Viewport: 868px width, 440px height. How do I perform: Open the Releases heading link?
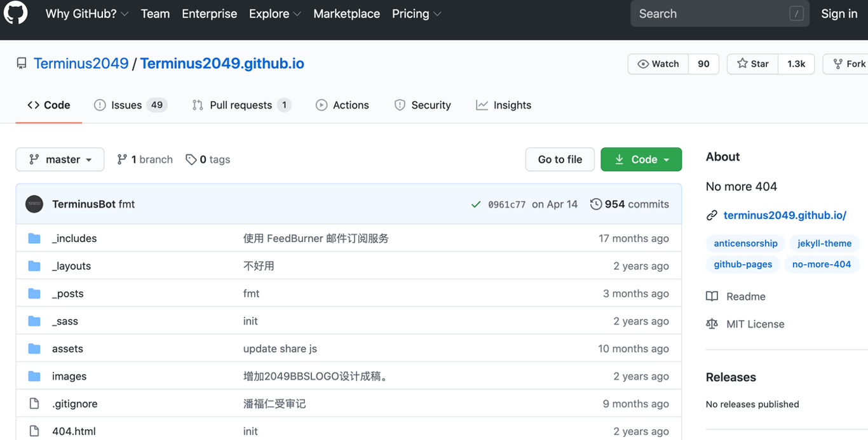pyautogui.click(x=731, y=377)
